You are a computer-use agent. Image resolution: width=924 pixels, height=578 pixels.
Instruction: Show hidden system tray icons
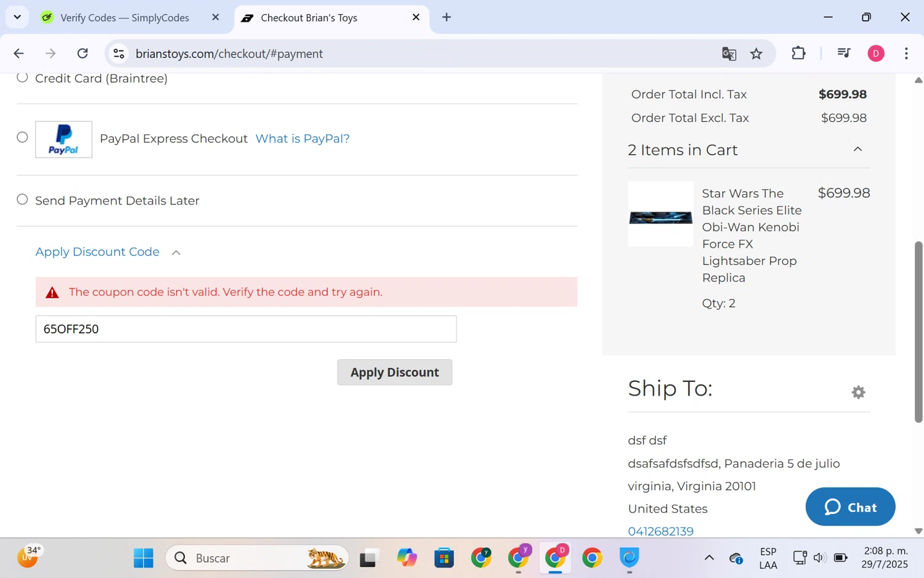709,558
